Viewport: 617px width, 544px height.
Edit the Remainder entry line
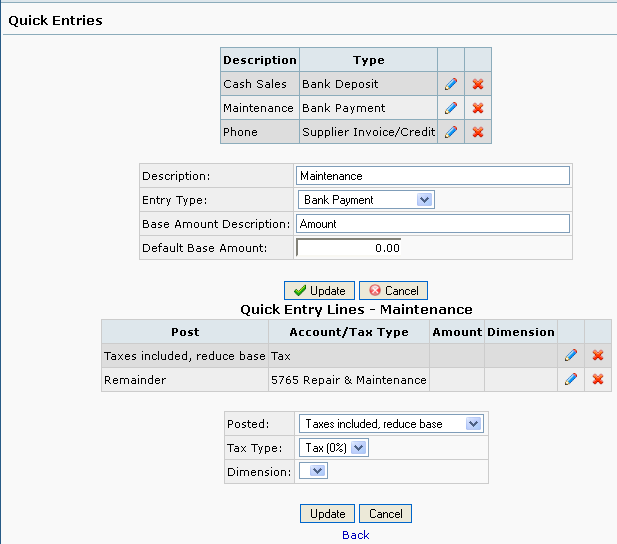pos(571,379)
